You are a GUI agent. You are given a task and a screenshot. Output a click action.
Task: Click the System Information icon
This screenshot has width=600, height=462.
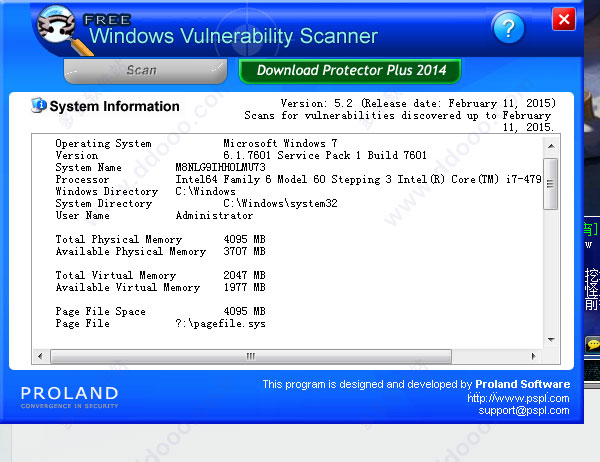tap(39, 105)
